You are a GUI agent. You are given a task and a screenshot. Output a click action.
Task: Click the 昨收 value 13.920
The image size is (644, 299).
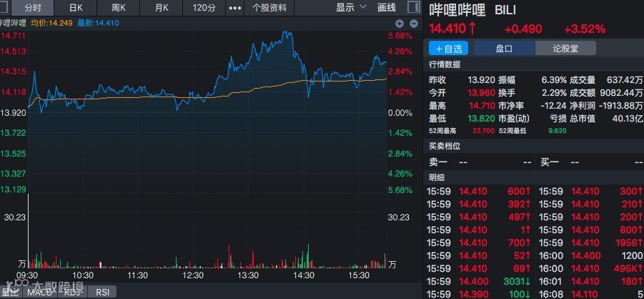481,80
